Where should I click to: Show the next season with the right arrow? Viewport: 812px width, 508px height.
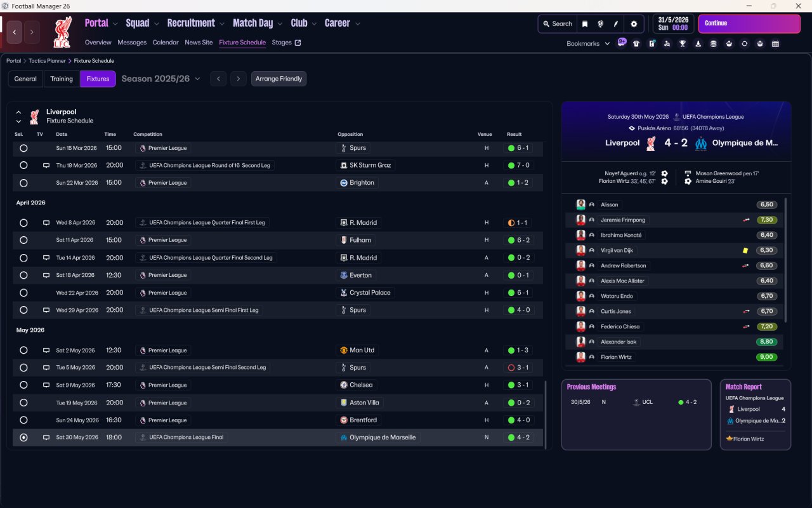point(239,79)
